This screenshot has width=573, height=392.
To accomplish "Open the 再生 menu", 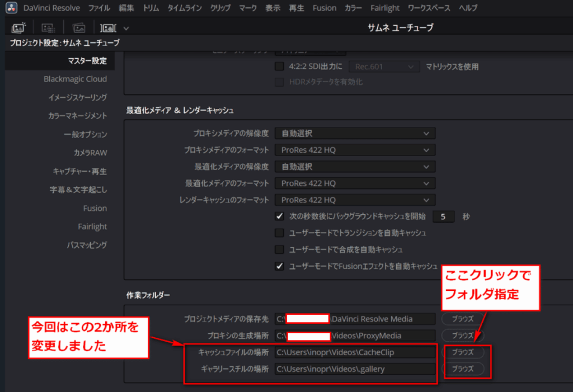I will click(297, 8).
